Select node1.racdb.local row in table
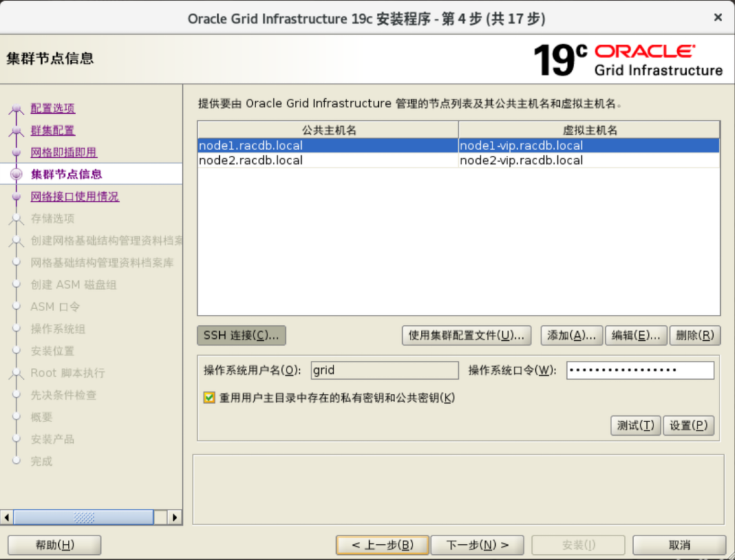The width and height of the screenshot is (735, 560). (327, 145)
